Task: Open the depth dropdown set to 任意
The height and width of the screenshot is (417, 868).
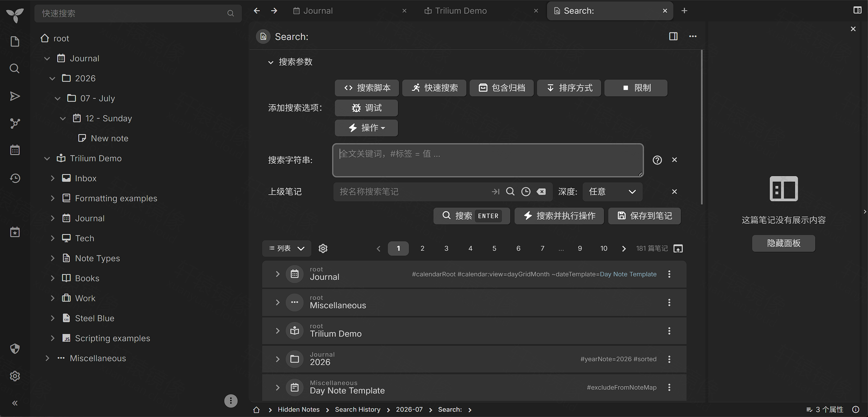Action: pos(612,191)
